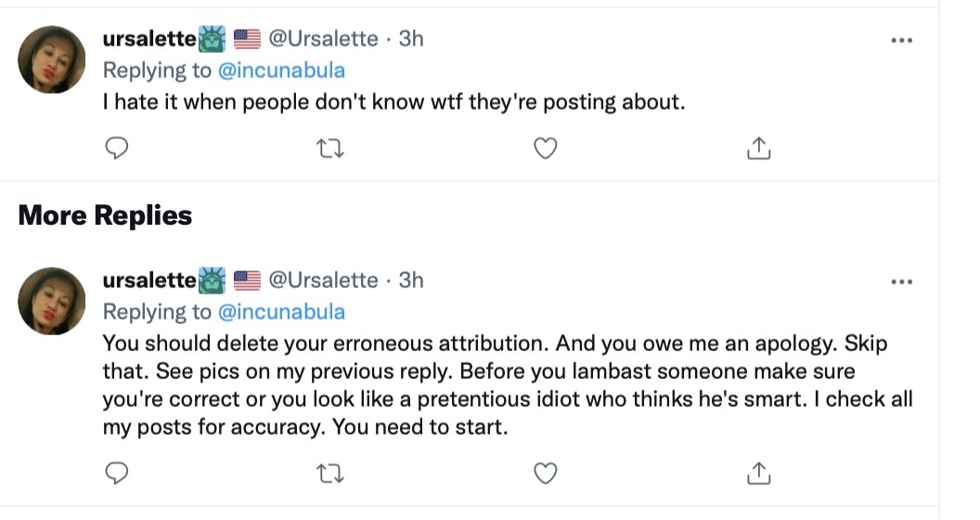Open more options on first tweet
This screenshot has height=520, width=980.
coord(900,40)
